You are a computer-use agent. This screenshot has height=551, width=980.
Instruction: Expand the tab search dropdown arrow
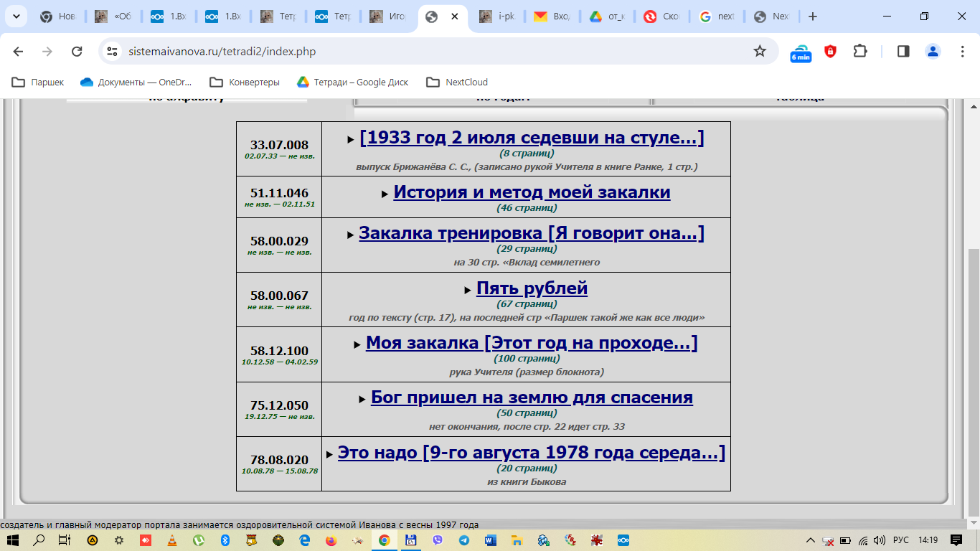16,17
